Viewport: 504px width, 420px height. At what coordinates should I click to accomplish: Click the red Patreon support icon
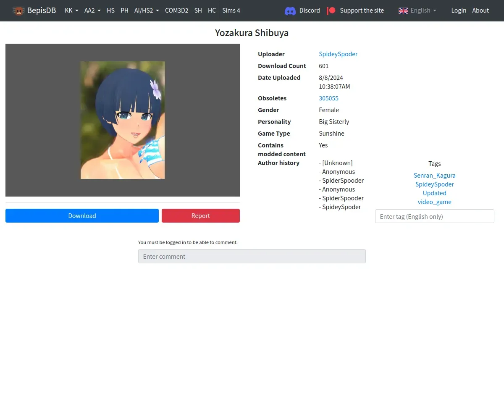331,10
